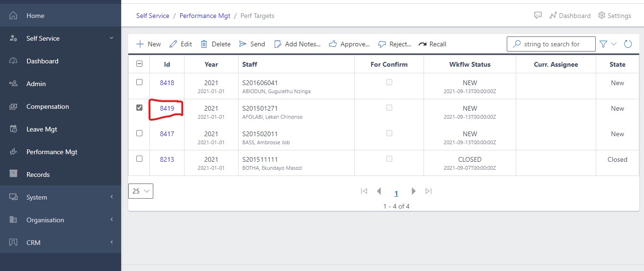Viewport: 644px width, 271px height.
Task: Click the Delete trash icon in toolbar
Action: point(204,44)
